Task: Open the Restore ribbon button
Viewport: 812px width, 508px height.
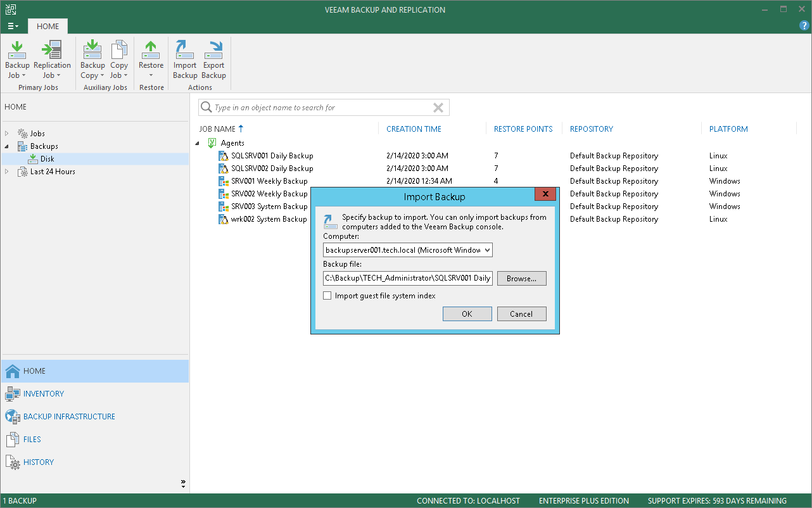Action: tap(151, 60)
